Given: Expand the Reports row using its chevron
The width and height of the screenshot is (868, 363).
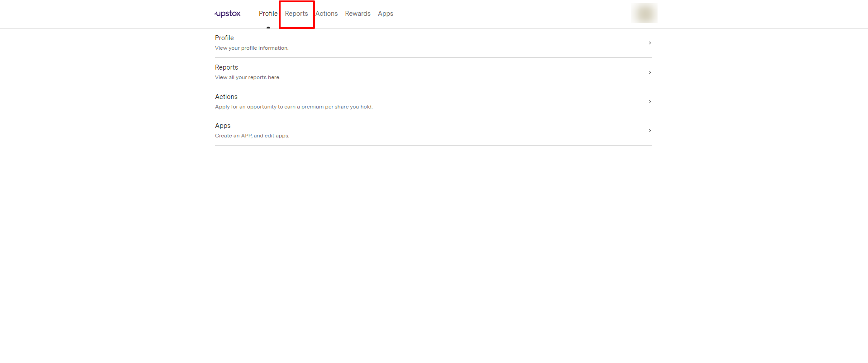Looking at the screenshot, I should click(649, 72).
